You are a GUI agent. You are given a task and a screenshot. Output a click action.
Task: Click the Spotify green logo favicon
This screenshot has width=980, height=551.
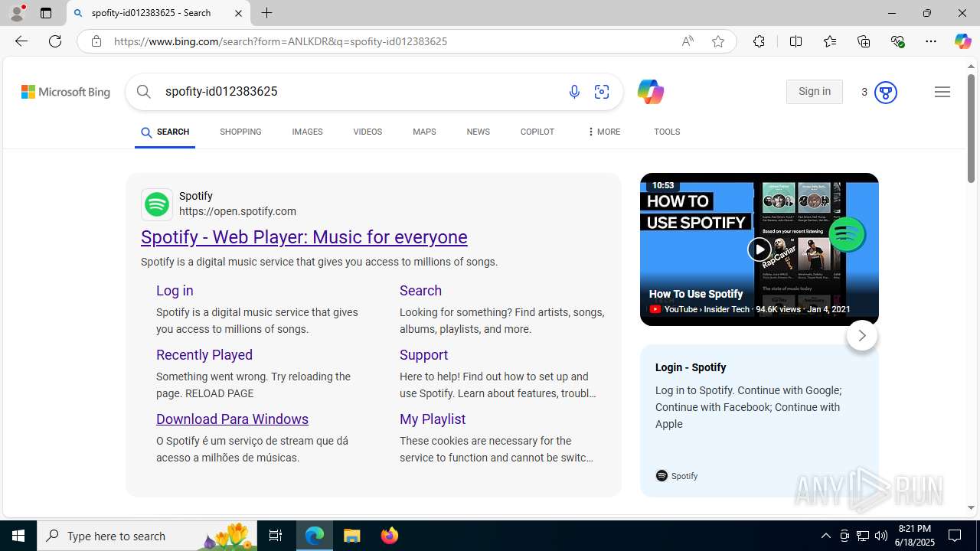pos(157,204)
